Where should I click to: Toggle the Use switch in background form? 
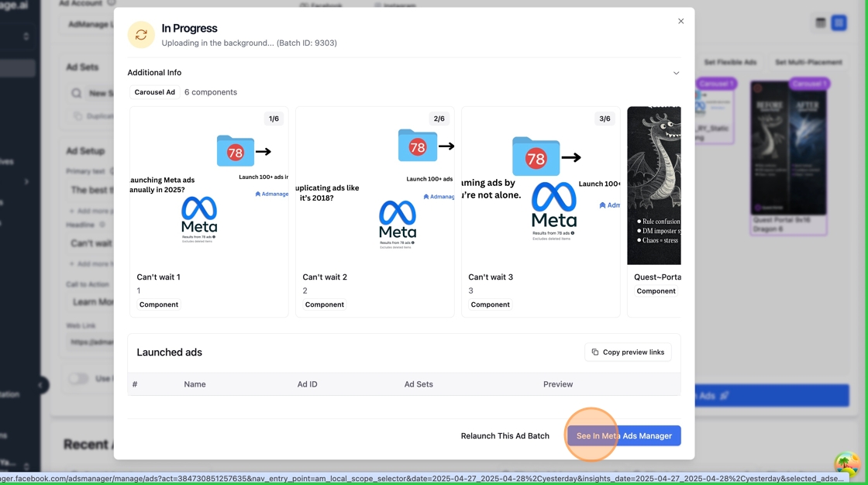(78, 379)
